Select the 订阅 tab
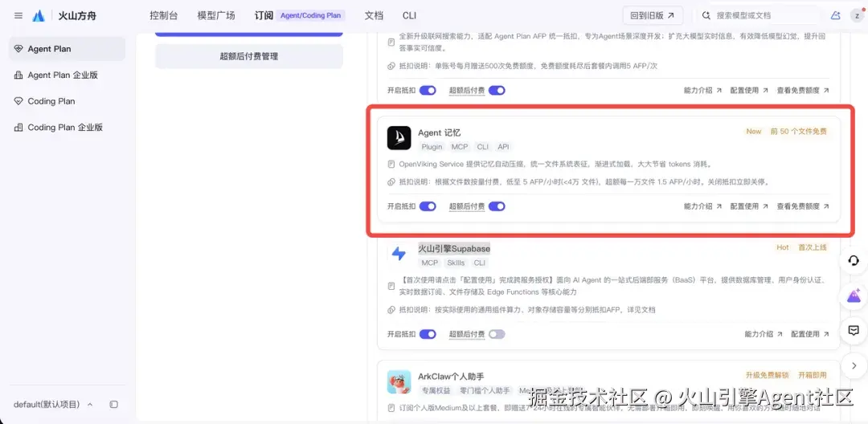 point(264,15)
